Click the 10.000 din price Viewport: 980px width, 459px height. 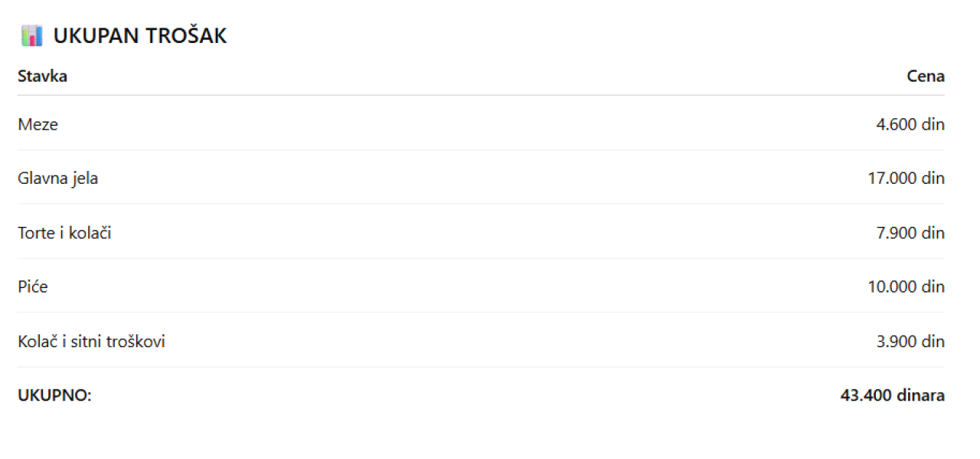(906, 287)
